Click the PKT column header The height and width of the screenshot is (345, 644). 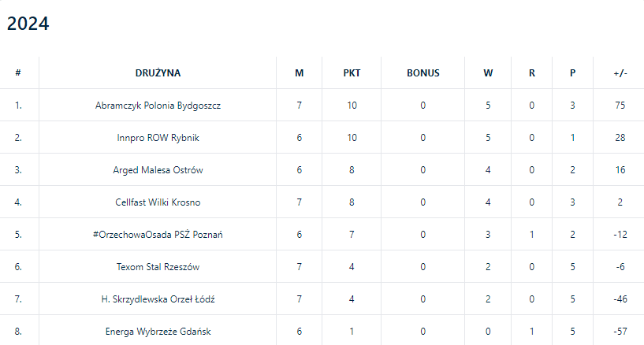coord(352,73)
